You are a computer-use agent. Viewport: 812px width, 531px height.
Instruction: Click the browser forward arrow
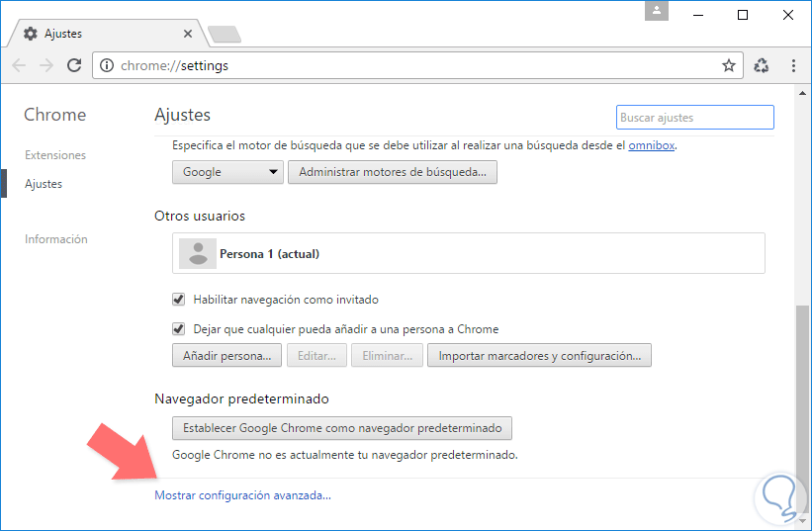46,65
